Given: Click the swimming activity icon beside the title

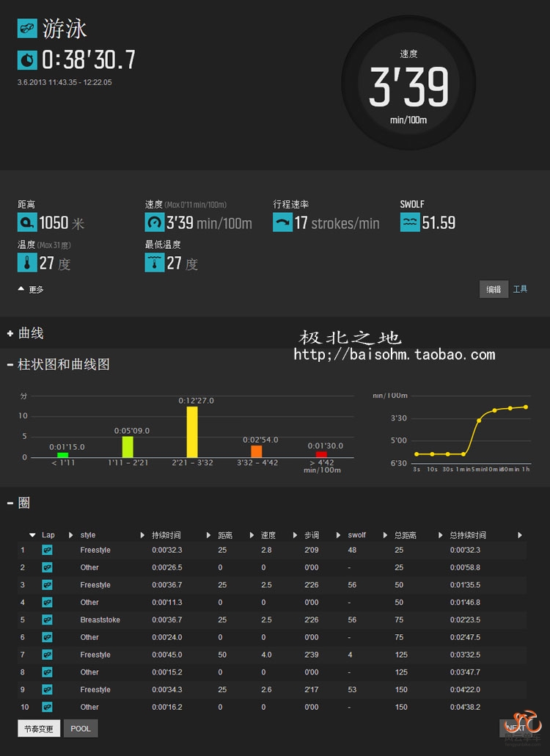Looking at the screenshot, I should click(x=27, y=29).
